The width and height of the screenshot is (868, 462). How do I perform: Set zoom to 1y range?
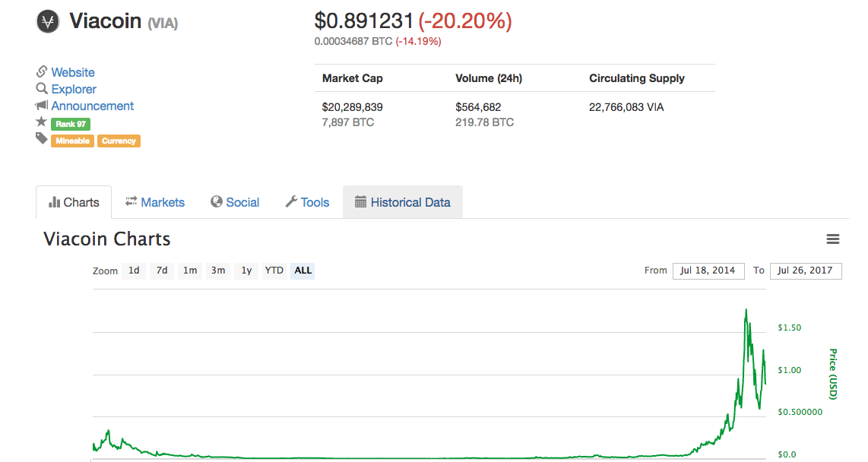coord(246,271)
